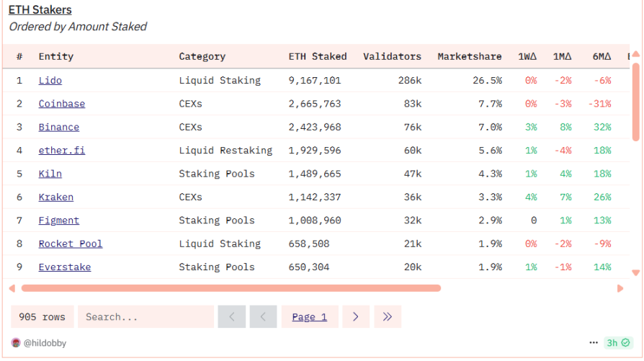
Task: Open the Lido entity link
Action: (x=50, y=81)
